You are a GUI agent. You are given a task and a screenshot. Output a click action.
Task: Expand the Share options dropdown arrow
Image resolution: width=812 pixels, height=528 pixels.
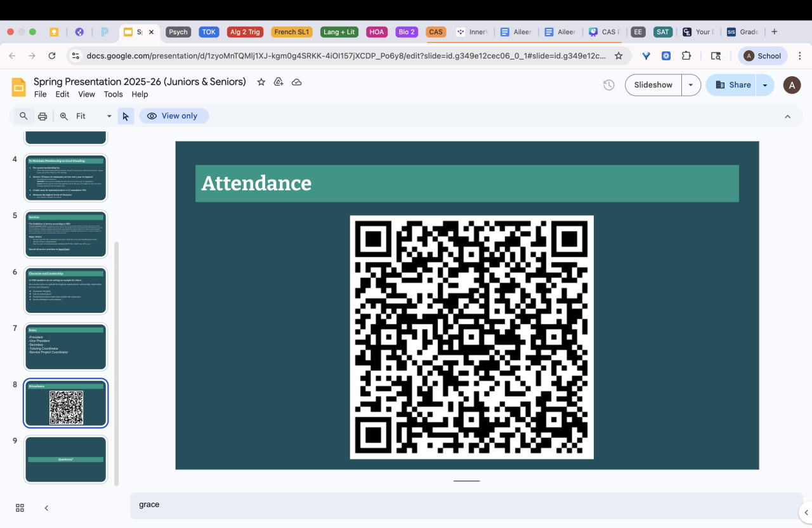765,85
